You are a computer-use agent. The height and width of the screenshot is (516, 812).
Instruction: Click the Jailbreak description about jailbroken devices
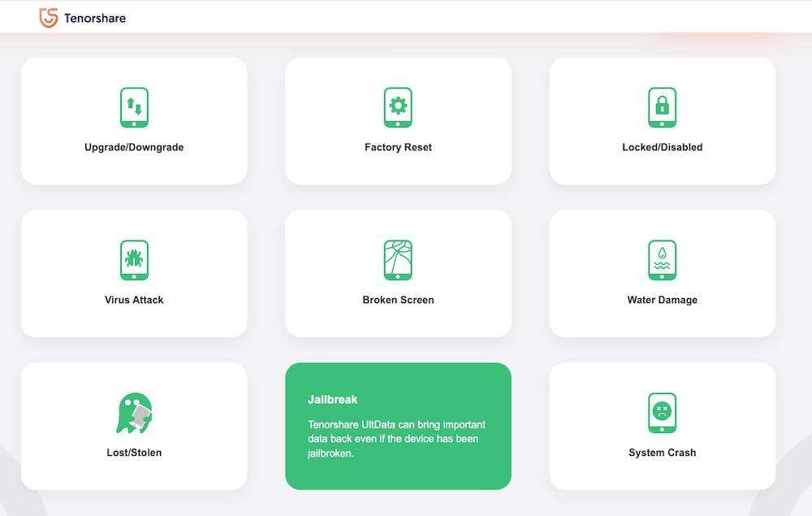pos(397,439)
